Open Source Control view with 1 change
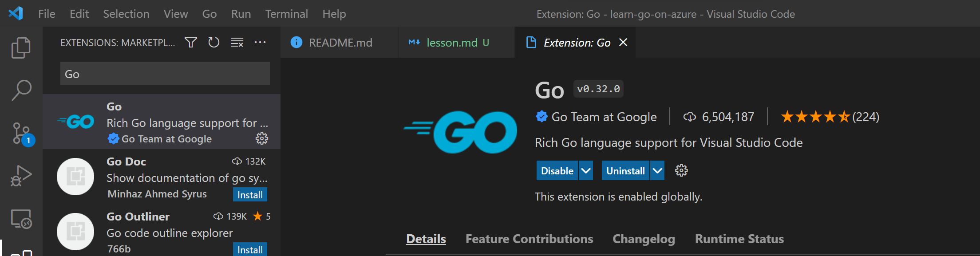980x256 pixels. (22, 134)
